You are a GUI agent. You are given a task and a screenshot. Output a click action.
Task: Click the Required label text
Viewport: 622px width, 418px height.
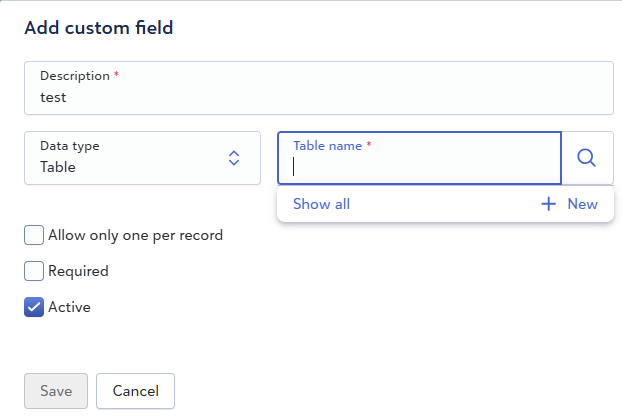(78, 271)
